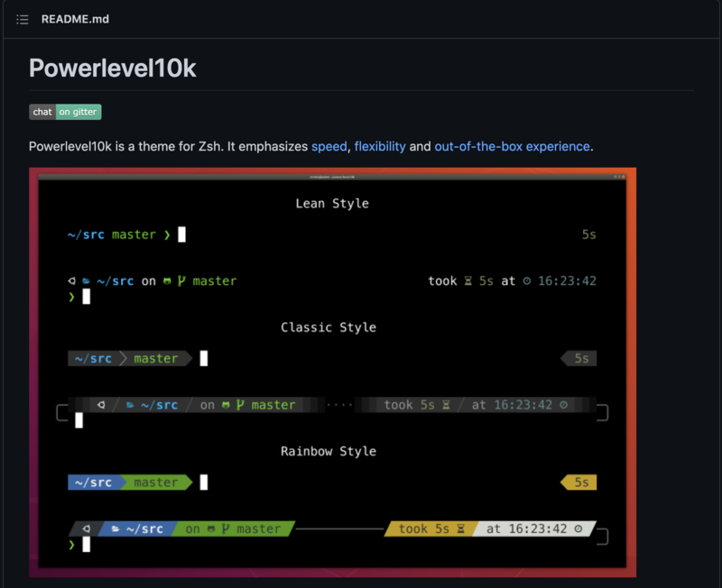Open the README table of contents icon
This screenshot has height=588, width=722.
point(22,19)
